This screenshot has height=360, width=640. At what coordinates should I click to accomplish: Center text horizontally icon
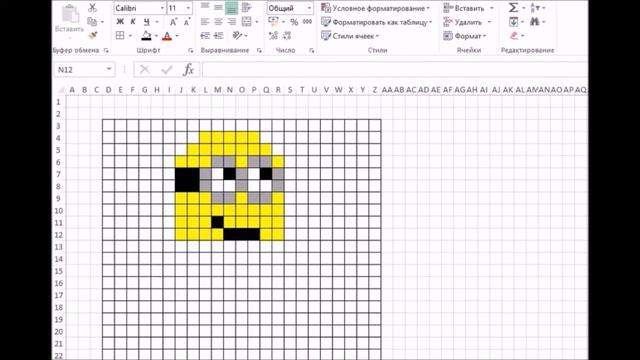(218, 22)
